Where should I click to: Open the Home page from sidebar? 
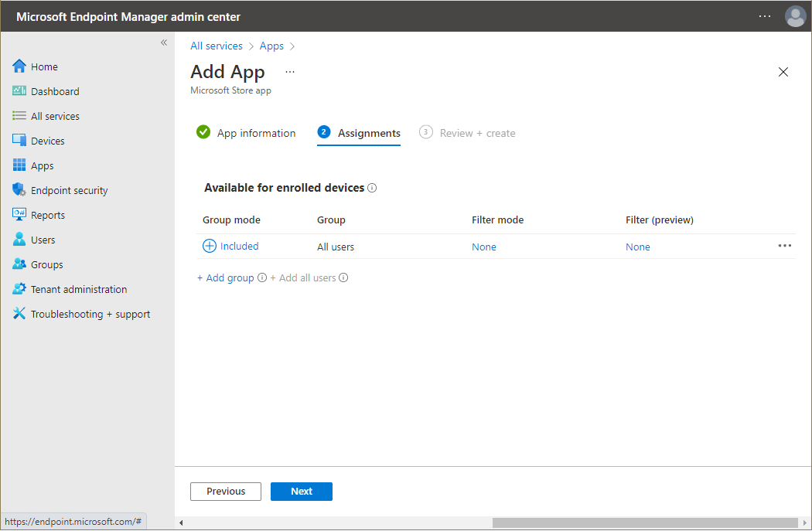(x=44, y=66)
